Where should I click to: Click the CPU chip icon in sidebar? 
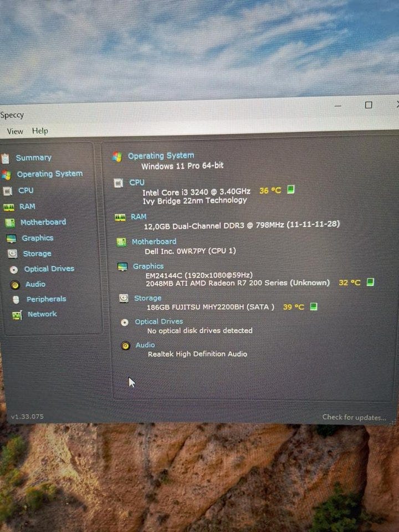[7, 191]
